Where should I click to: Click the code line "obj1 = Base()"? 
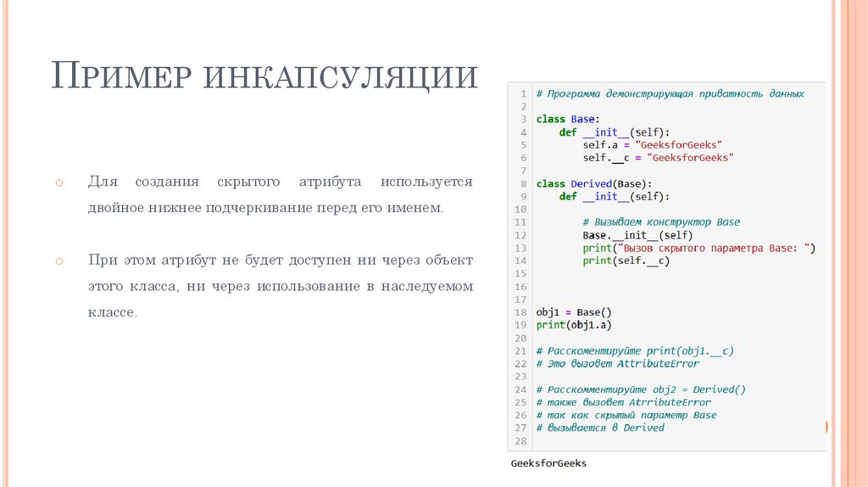click(574, 312)
